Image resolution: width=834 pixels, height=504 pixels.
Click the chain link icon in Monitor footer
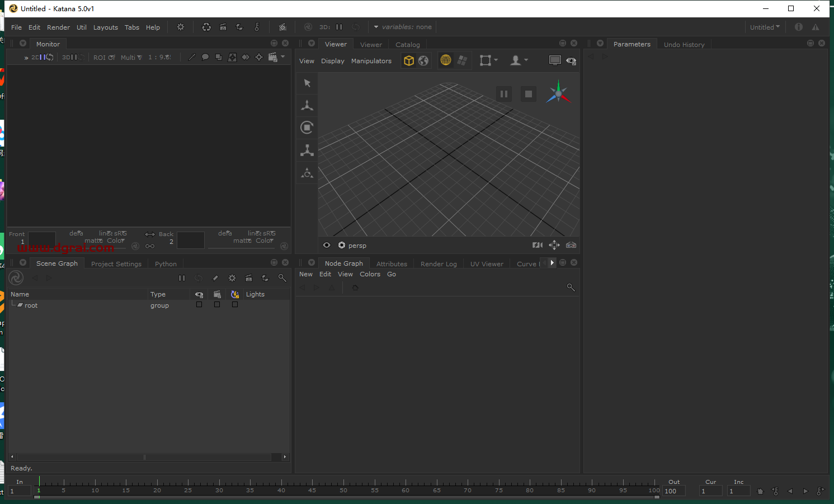pos(150,246)
